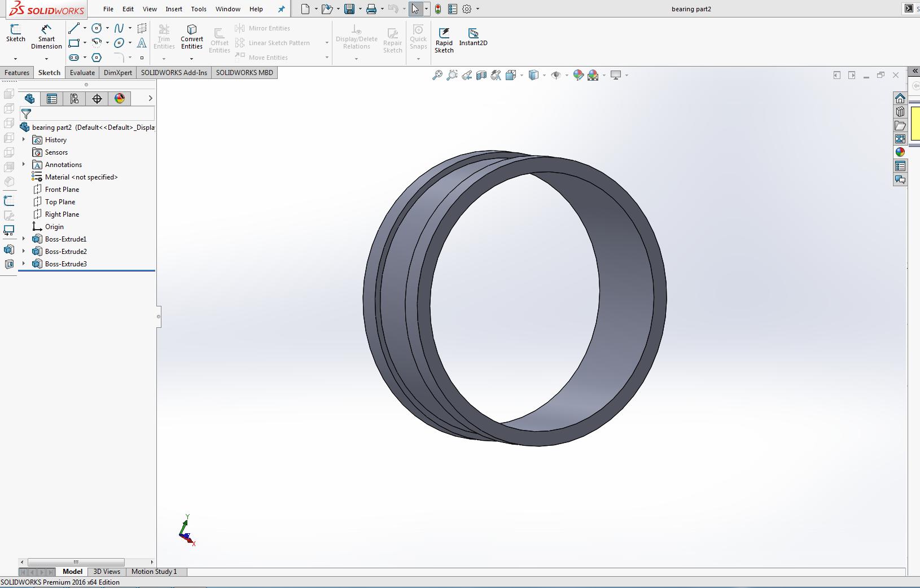Open the View Orientation dropdown
920x588 pixels.
click(x=522, y=75)
